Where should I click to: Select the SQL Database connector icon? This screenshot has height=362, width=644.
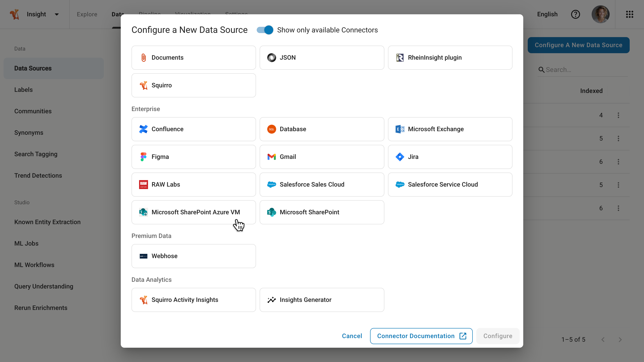coord(271,129)
